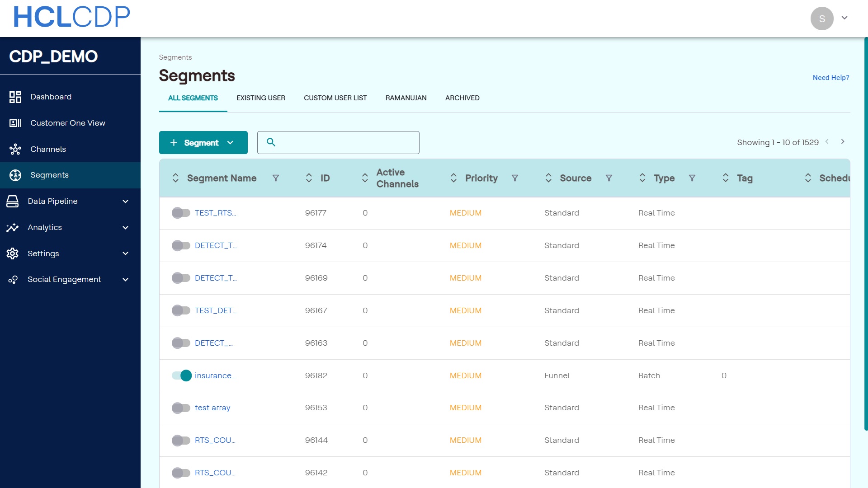Viewport: 868px width, 488px height.
Task: Switch to the EXISTING USER tab
Action: click(261, 98)
